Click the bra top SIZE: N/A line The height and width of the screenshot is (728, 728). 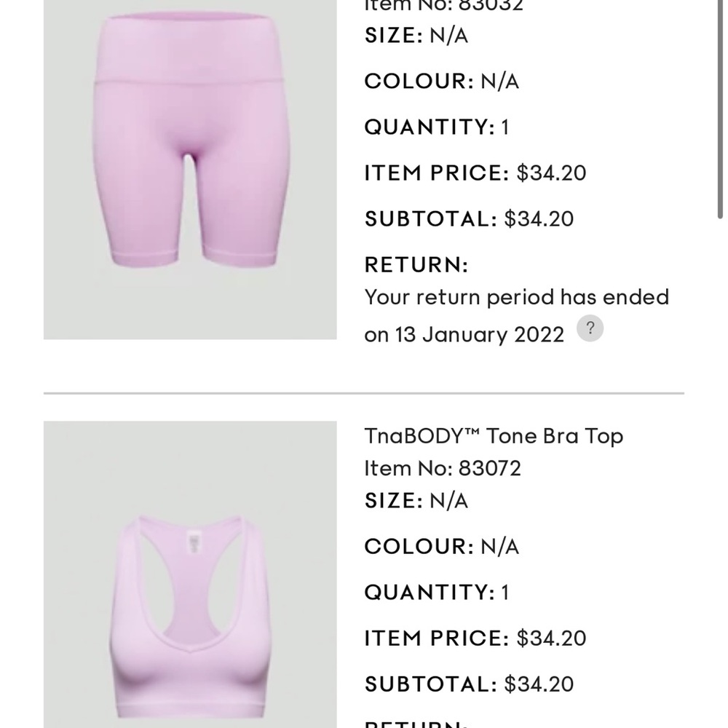416,501
